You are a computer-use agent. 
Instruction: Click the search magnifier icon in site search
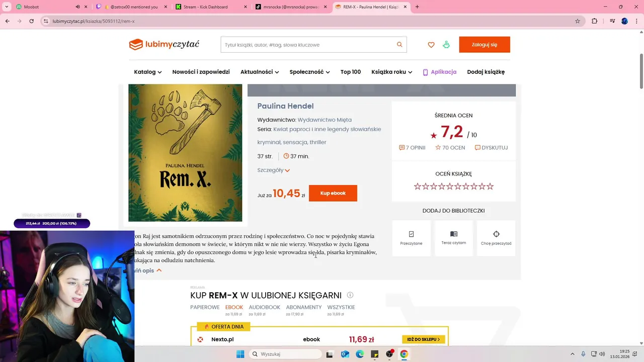tap(399, 45)
